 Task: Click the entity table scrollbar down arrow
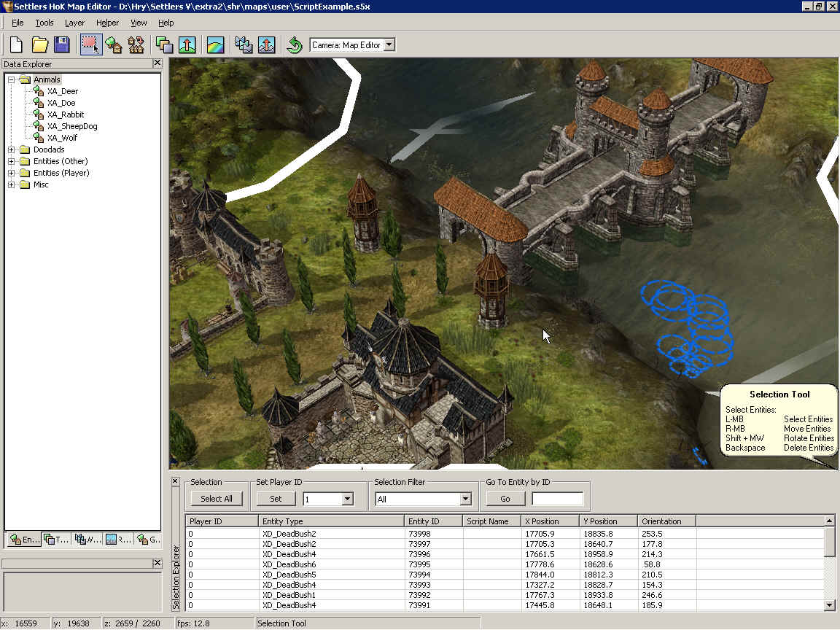pyautogui.click(x=829, y=605)
